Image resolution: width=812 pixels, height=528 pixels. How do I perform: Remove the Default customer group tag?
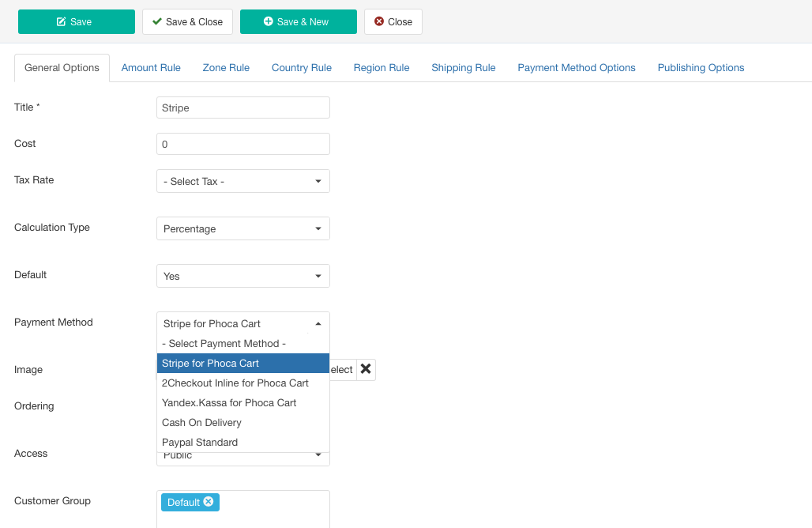pyautogui.click(x=209, y=502)
